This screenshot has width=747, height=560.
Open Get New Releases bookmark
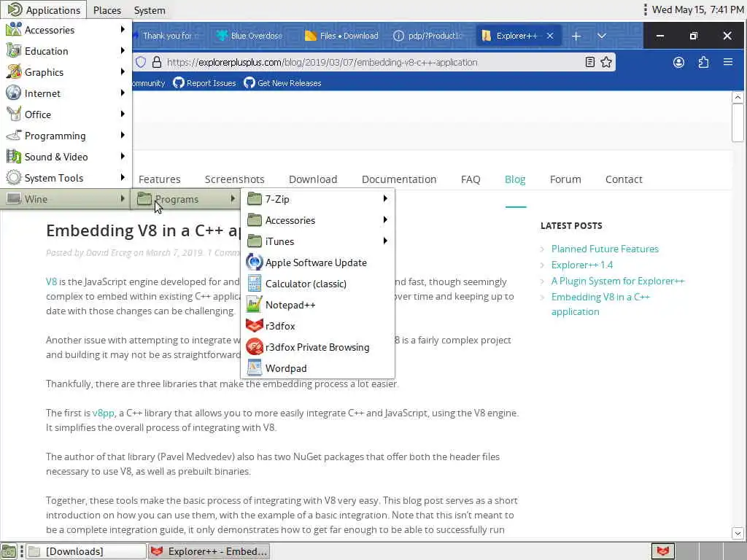click(x=282, y=83)
